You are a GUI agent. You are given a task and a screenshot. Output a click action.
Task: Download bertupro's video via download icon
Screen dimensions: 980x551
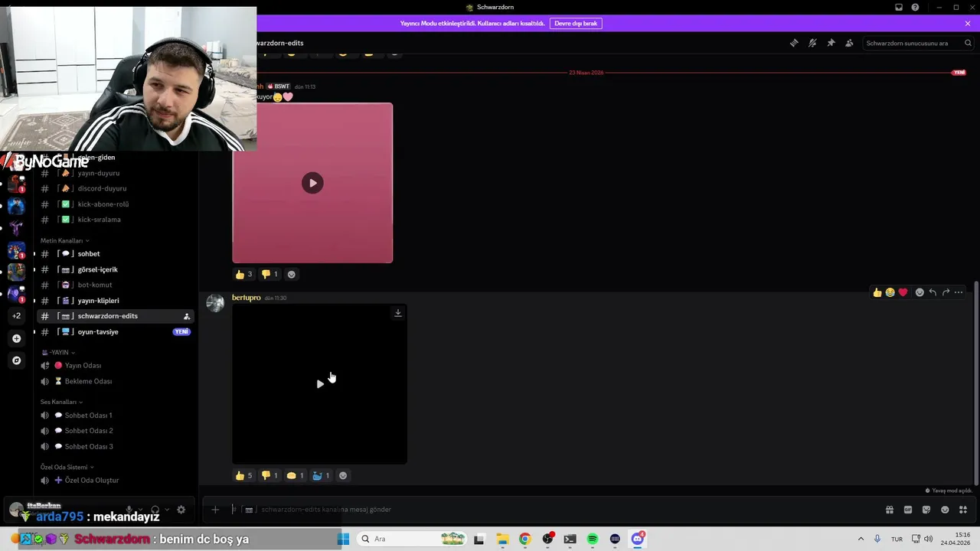pos(397,313)
